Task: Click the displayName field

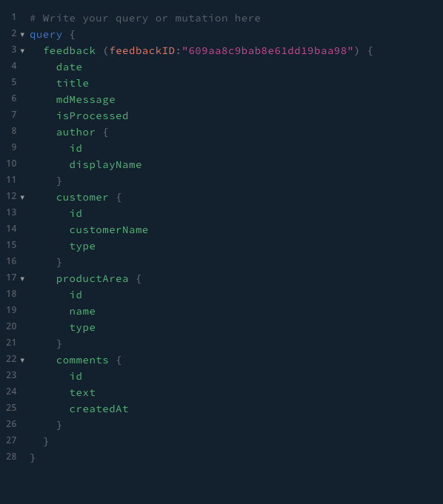Action: point(105,165)
